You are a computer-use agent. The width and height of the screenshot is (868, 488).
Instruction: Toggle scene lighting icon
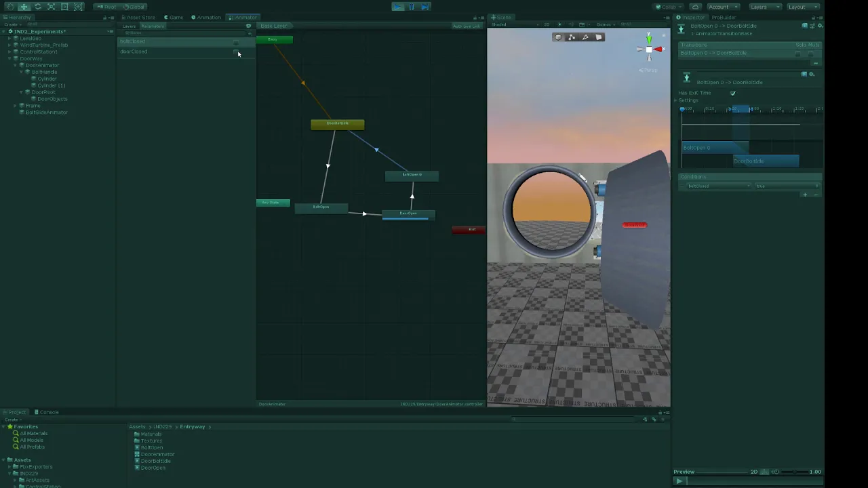pyautogui.click(x=559, y=24)
